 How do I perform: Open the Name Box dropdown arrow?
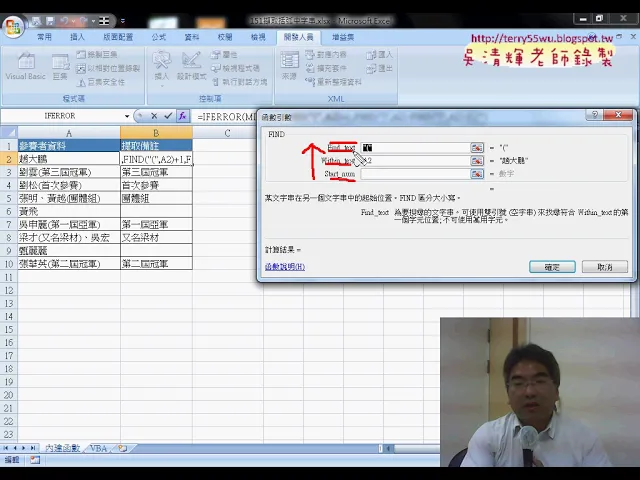pos(127,116)
